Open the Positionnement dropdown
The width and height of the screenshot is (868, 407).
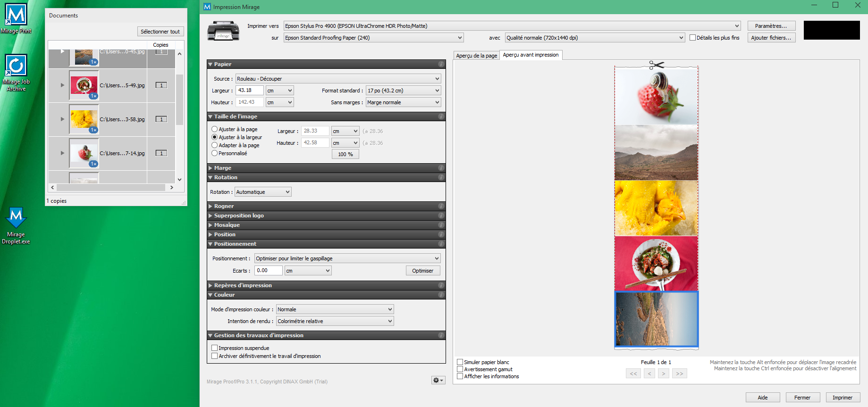[347, 258]
